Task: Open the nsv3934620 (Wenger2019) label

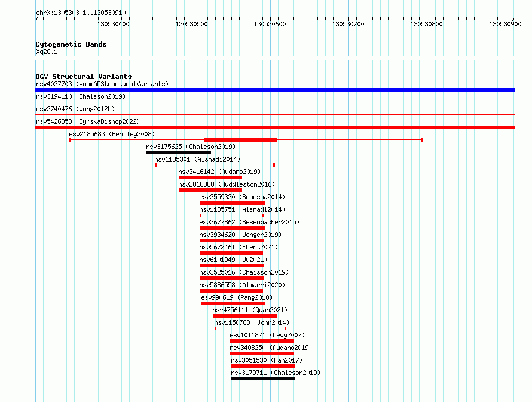Action: pos(240,234)
